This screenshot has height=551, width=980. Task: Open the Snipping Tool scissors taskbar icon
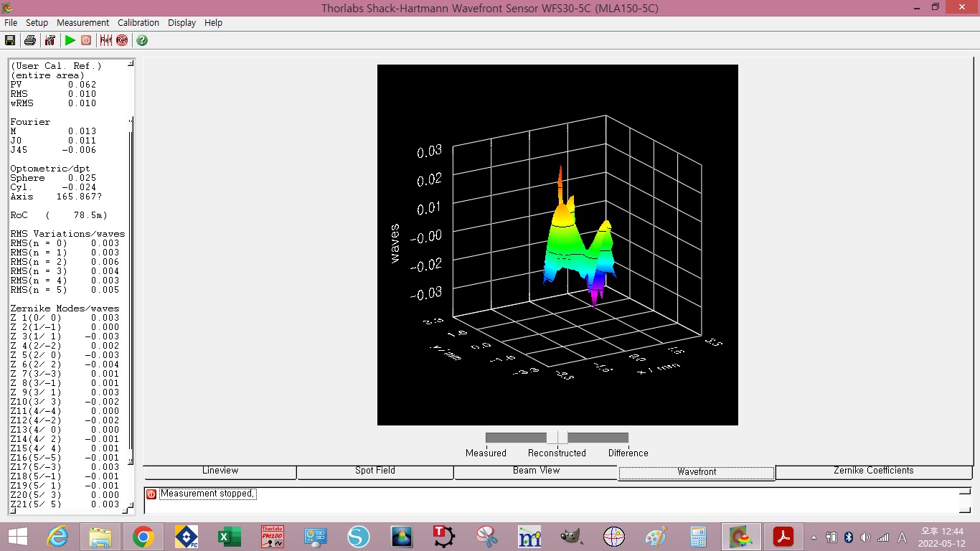coord(487,537)
